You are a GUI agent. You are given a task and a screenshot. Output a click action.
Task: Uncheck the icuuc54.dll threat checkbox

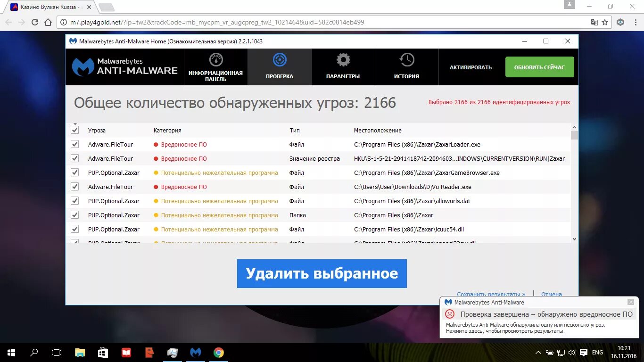(x=74, y=229)
